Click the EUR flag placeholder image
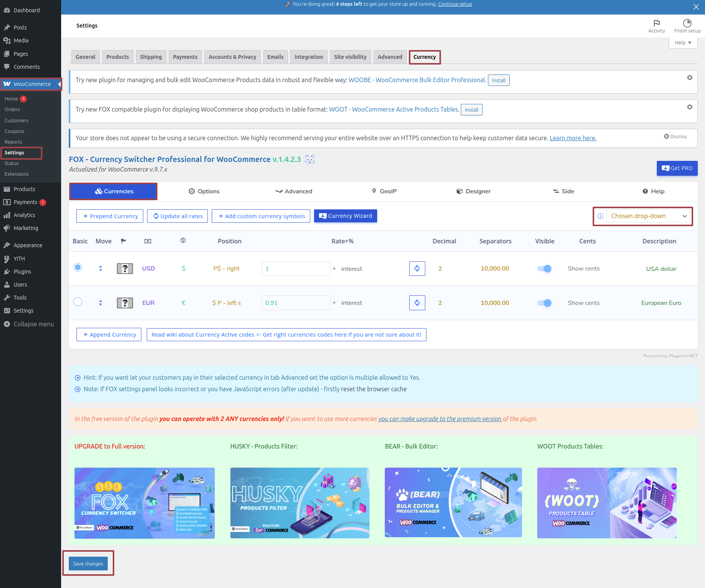 pyautogui.click(x=125, y=303)
